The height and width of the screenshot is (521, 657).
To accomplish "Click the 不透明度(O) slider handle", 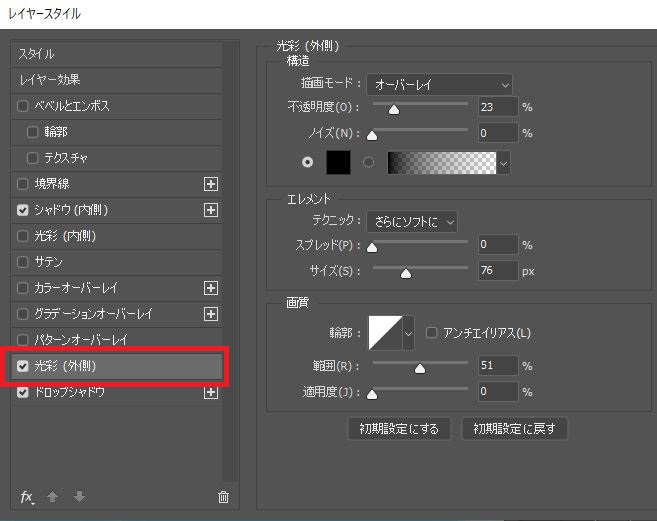I will [x=394, y=109].
